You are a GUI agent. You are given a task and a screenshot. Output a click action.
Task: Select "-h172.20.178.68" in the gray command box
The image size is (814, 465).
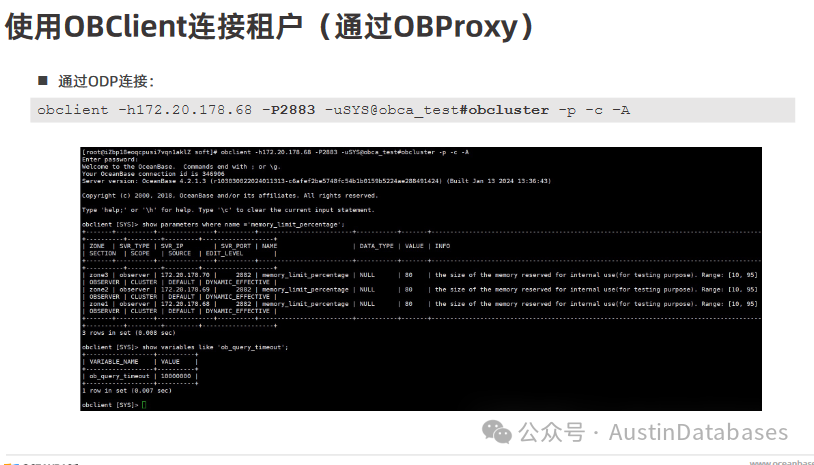pyautogui.click(x=185, y=110)
